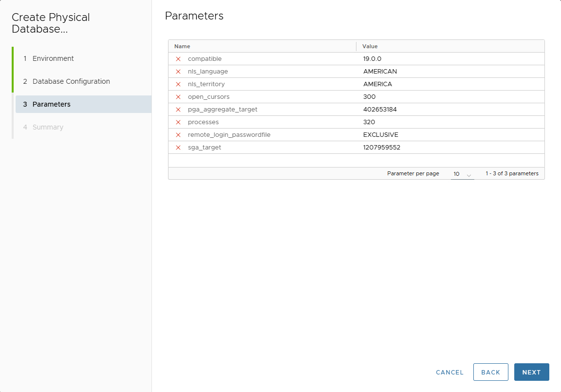Sort by the Name column header
Viewport: 561px width, 392px height.
tap(182, 46)
